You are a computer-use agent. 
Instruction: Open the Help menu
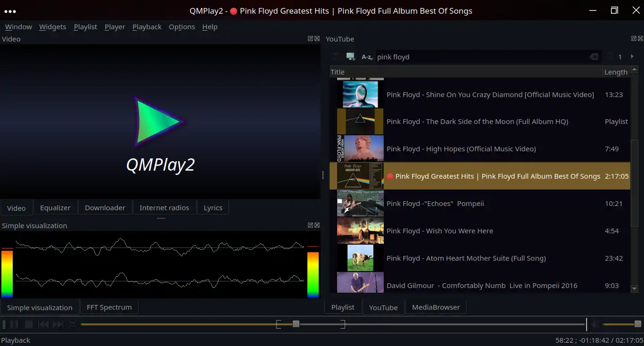pyautogui.click(x=210, y=27)
